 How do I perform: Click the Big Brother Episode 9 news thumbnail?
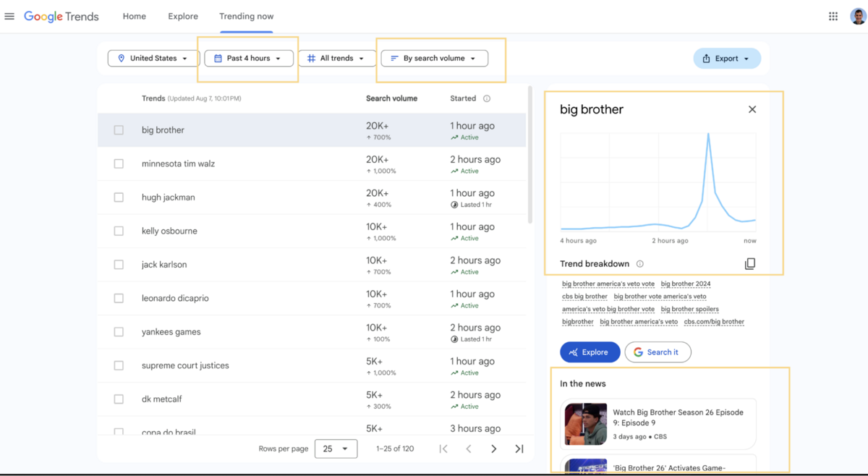[586, 424]
